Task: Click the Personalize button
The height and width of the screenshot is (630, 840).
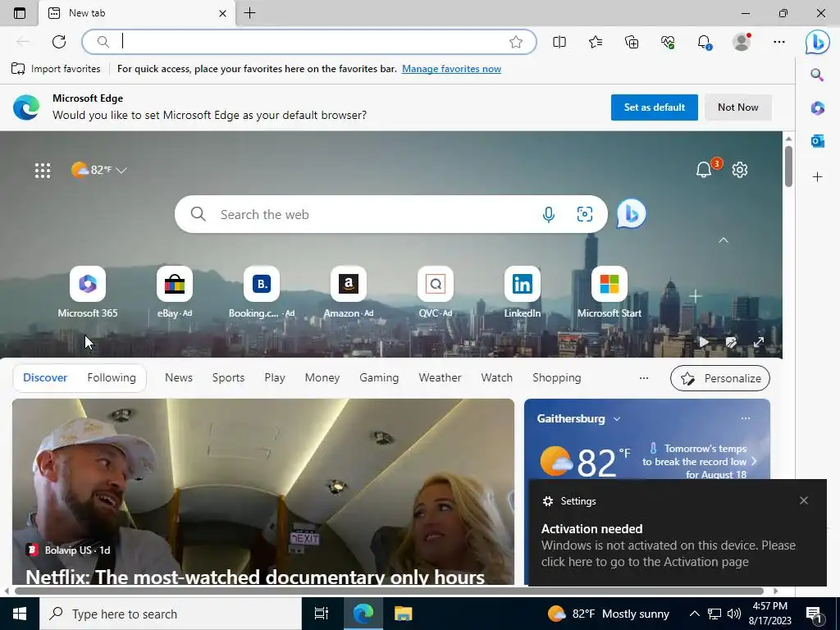Action: 720,378
